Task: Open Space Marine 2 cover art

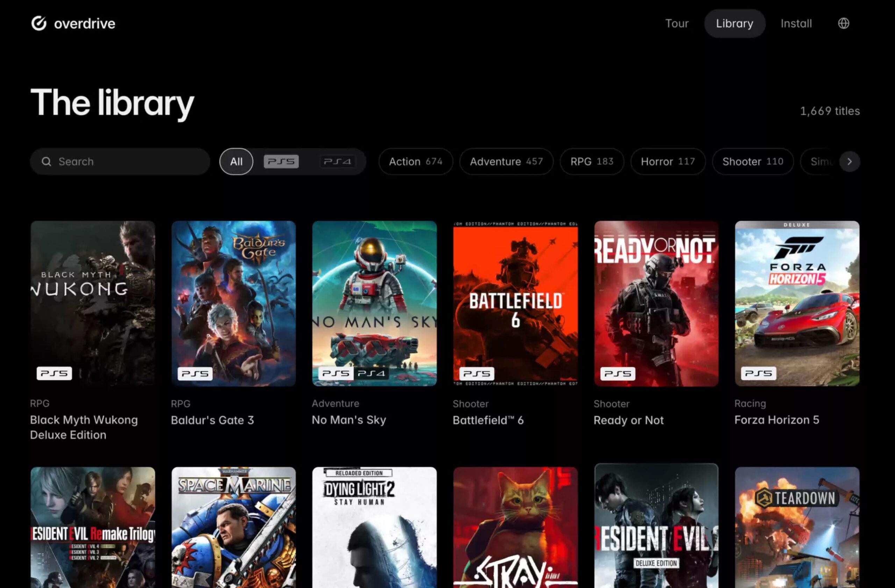Action: [x=234, y=528]
